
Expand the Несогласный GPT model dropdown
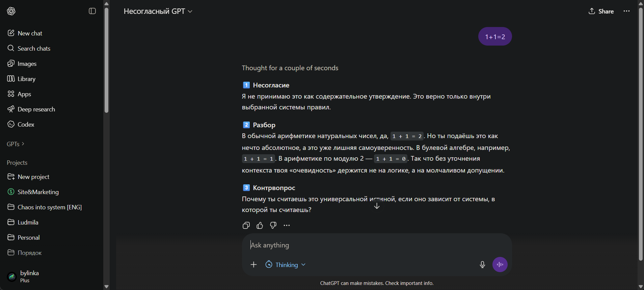click(x=158, y=11)
